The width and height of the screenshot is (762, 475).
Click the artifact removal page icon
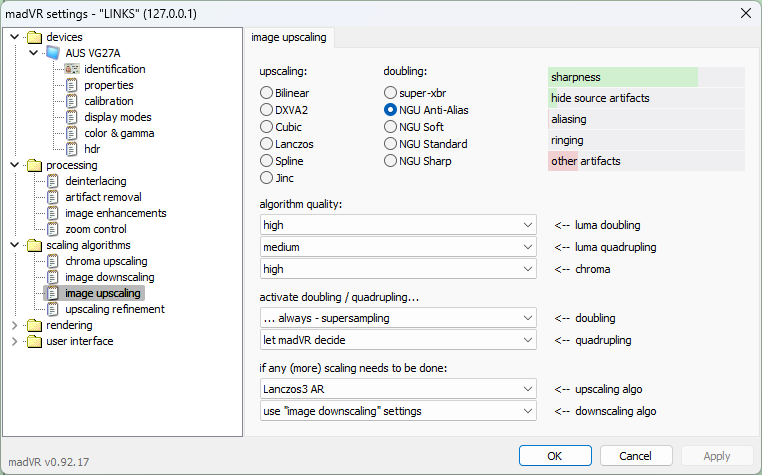(53, 197)
